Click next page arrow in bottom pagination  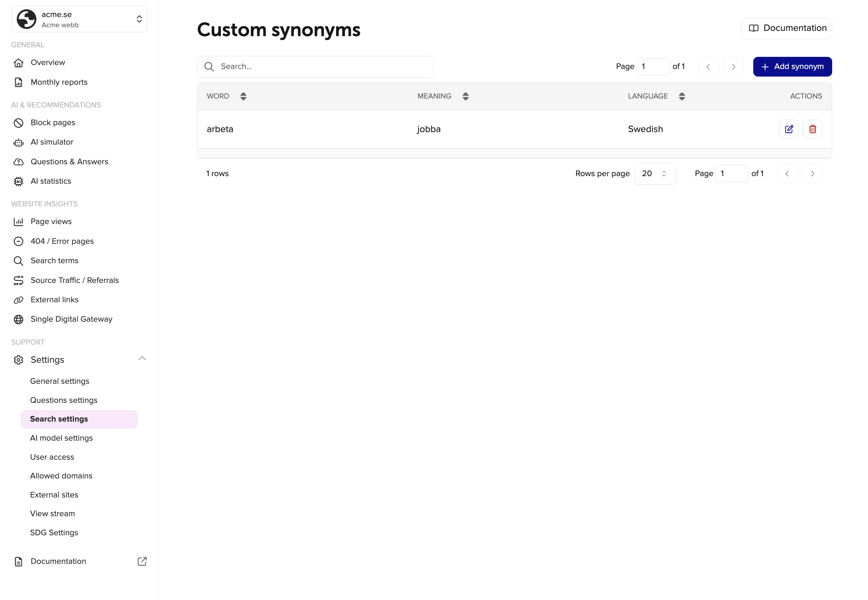click(x=812, y=174)
